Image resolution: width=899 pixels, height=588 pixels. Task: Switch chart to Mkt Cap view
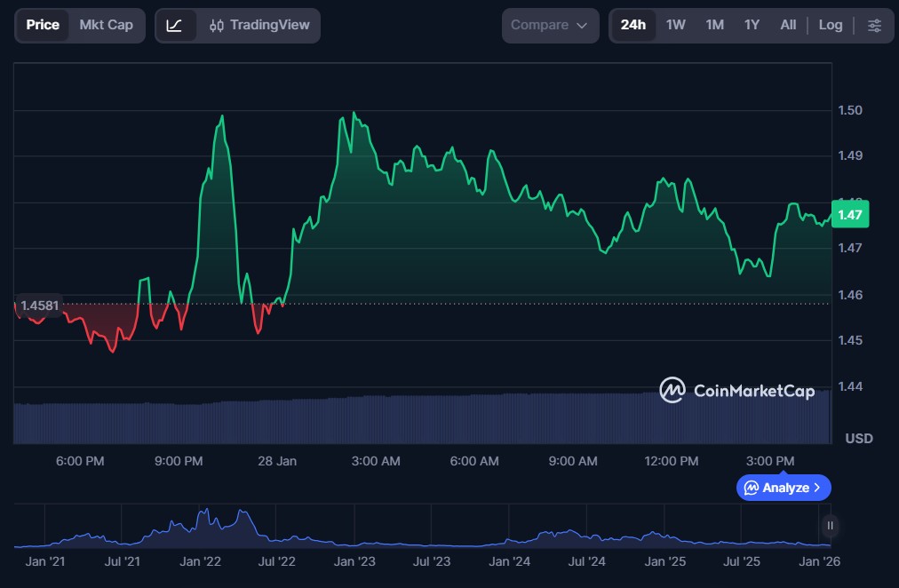(x=106, y=25)
